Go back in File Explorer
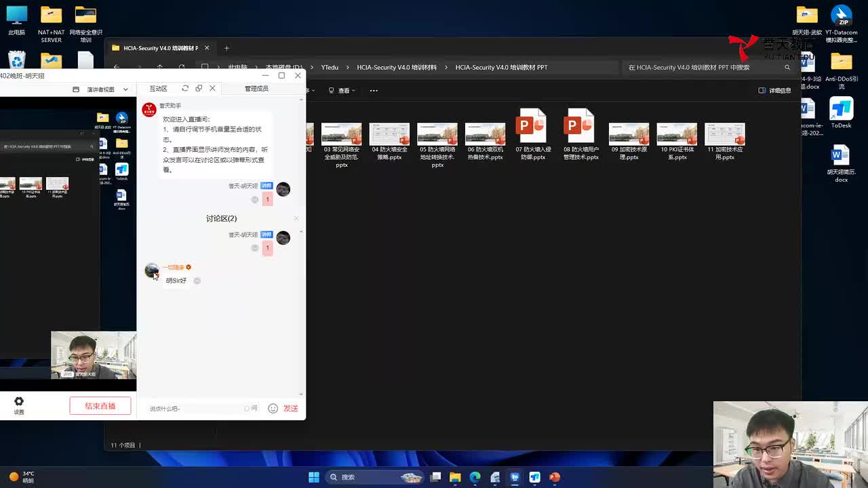This screenshot has width=868, height=488. [117, 67]
